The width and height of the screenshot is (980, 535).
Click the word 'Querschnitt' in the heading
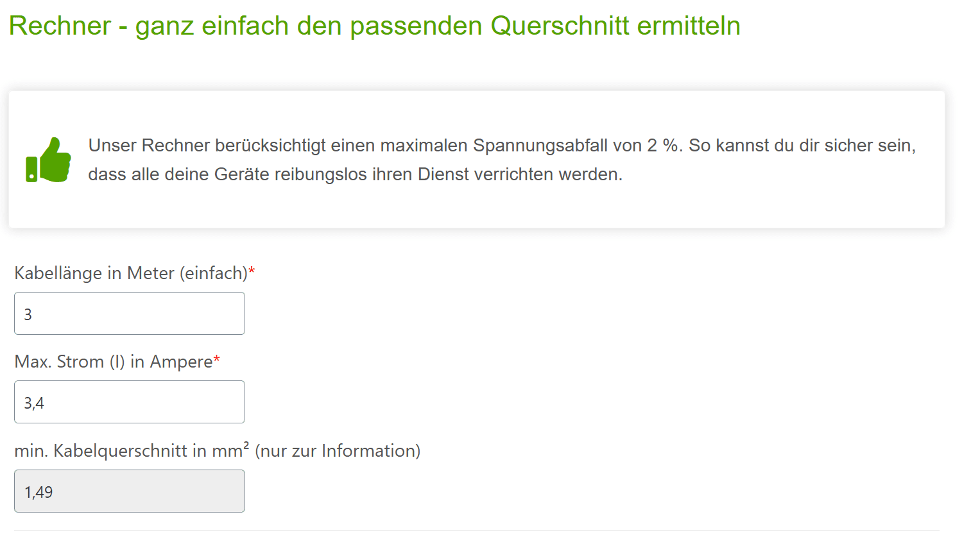560,26
